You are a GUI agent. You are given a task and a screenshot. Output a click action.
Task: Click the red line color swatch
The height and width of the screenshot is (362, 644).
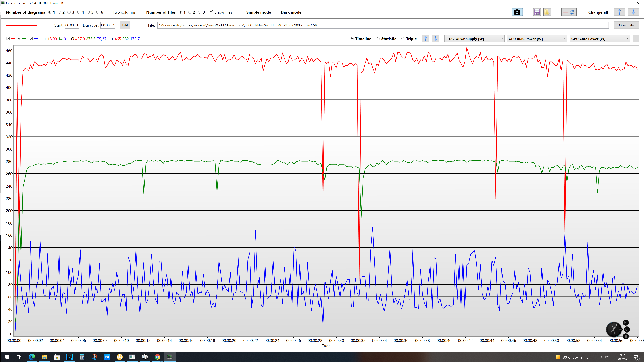tap(21, 25)
